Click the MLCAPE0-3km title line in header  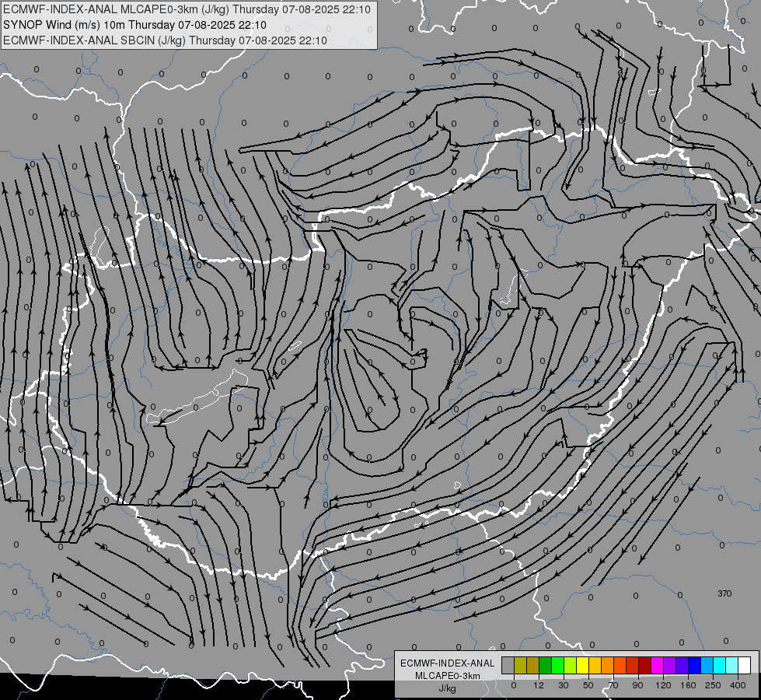tap(187, 9)
